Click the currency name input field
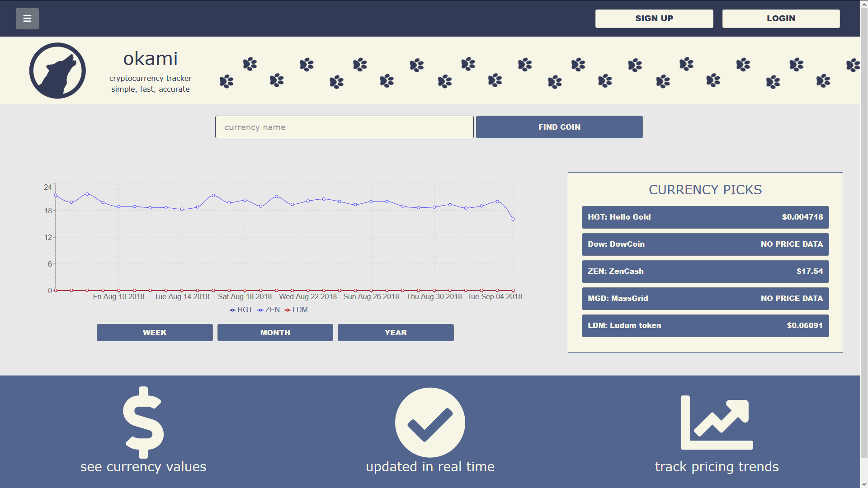This screenshot has width=868, height=488. [344, 127]
